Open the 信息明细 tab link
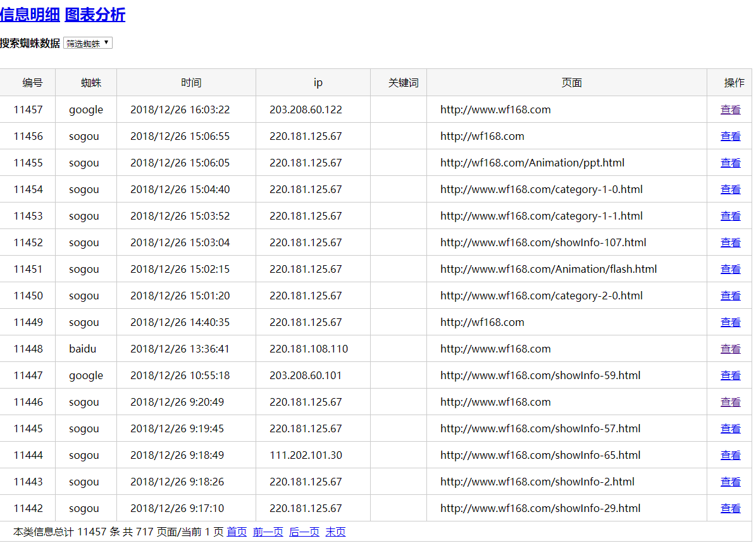This screenshot has height=543, width=756. tap(30, 15)
